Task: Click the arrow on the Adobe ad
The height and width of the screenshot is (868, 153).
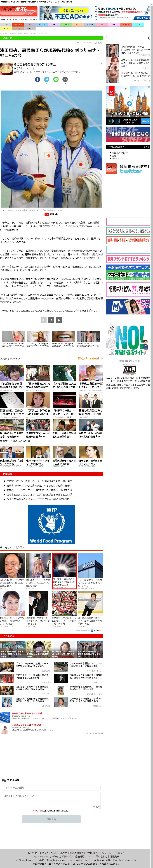Action: (129, 103)
